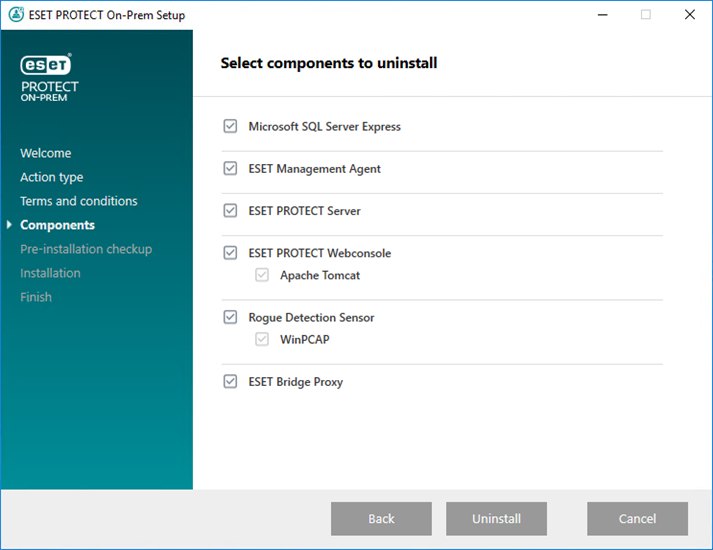This screenshot has width=713, height=550.
Task: Uncheck Microsoft SQL Server Express checkbox
Action: pos(231,127)
